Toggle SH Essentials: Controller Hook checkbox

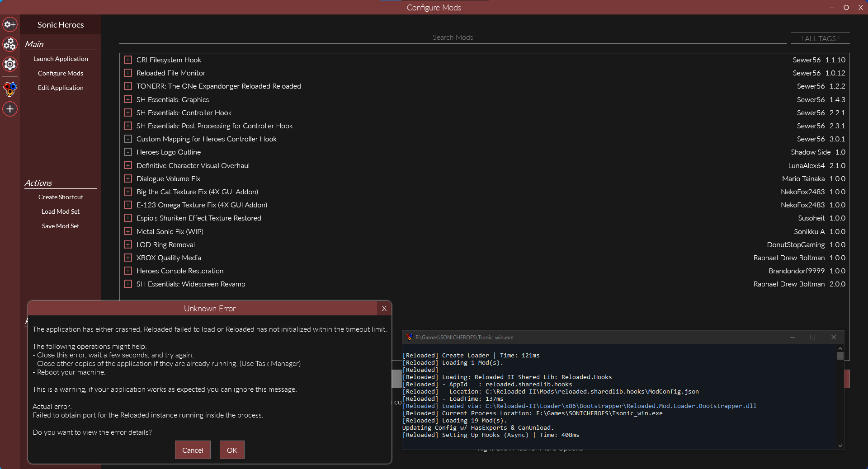tap(128, 113)
